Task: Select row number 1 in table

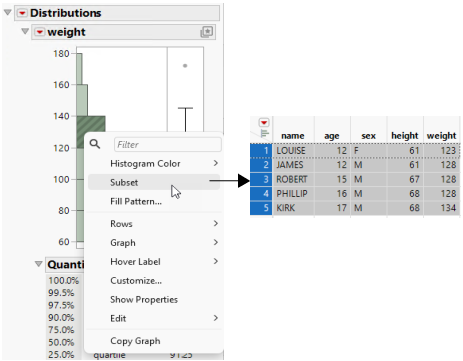Action: 261,151
